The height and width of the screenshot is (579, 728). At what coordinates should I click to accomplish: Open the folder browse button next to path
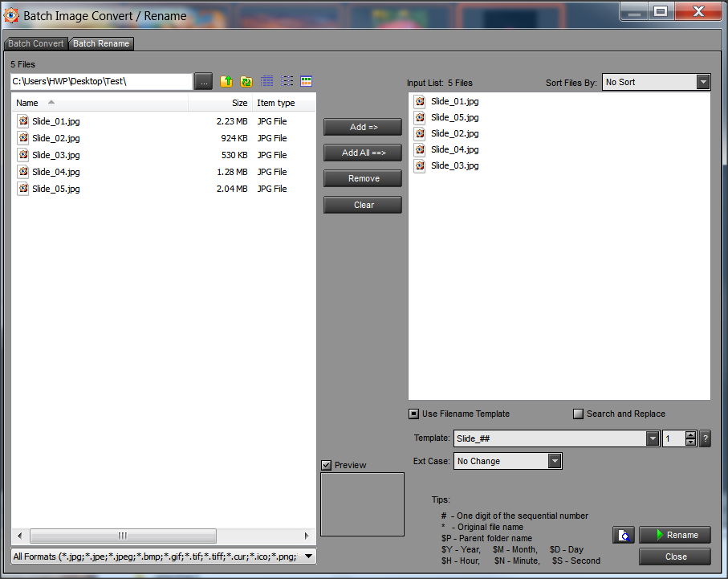coord(203,81)
